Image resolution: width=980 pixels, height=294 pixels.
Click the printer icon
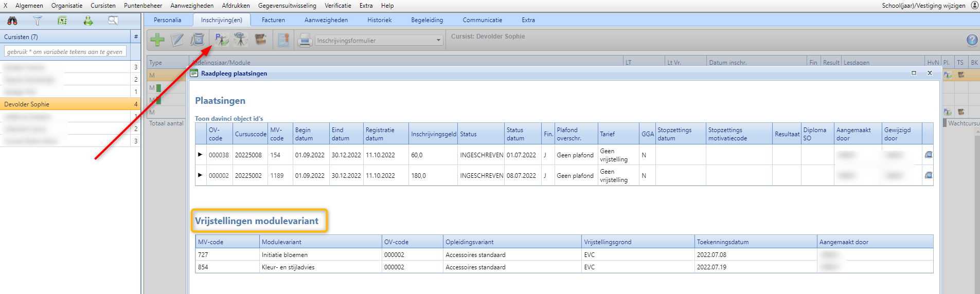click(305, 40)
